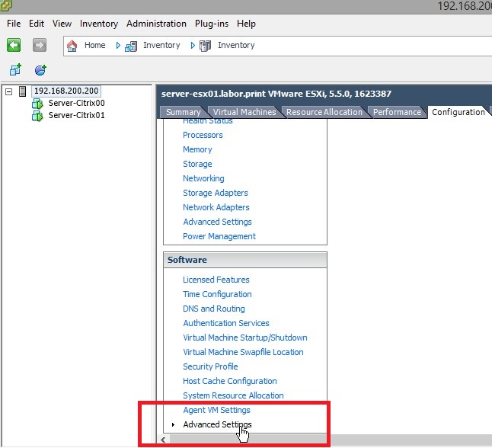Open the Storage Adapters link
Screen dimensions: 492x448
(x=216, y=193)
